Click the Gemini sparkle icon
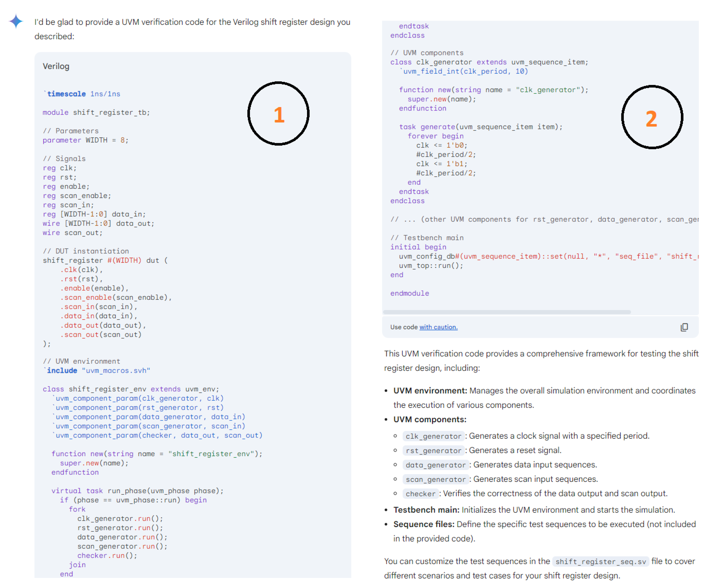Image resolution: width=710 pixels, height=588 pixels. coord(16,21)
